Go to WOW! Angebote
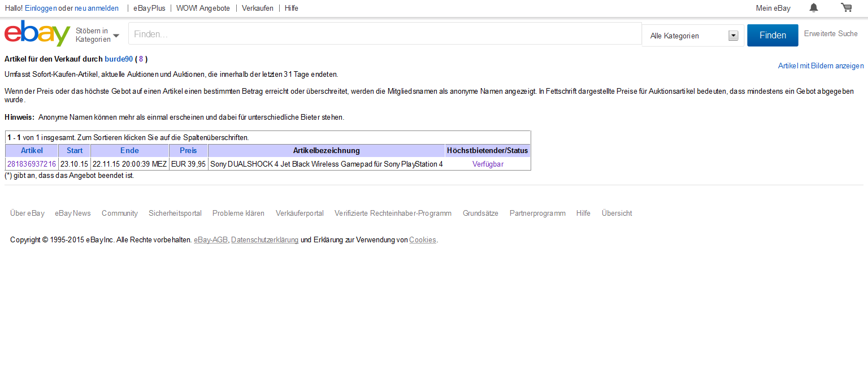The image size is (868, 379). (203, 8)
